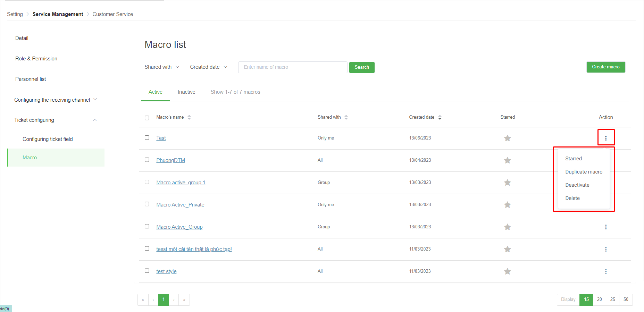Star the Test macro
Screen dimensions: 644x312
point(507,138)
